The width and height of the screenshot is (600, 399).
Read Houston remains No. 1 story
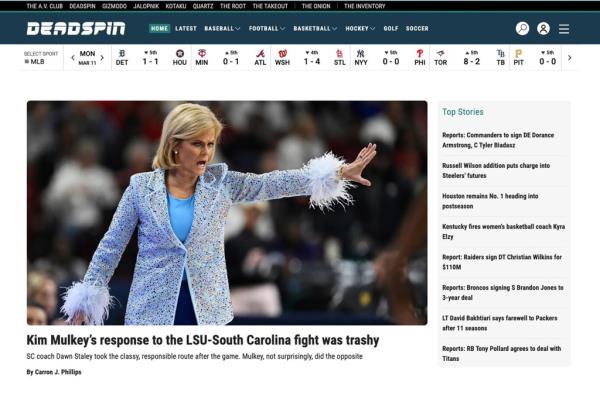(x=490, y=201)
